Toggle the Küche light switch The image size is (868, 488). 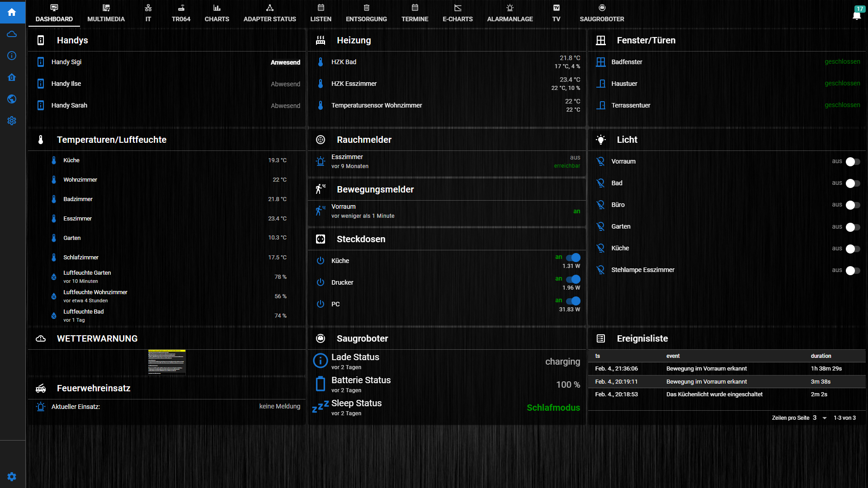tap(853, 249)
